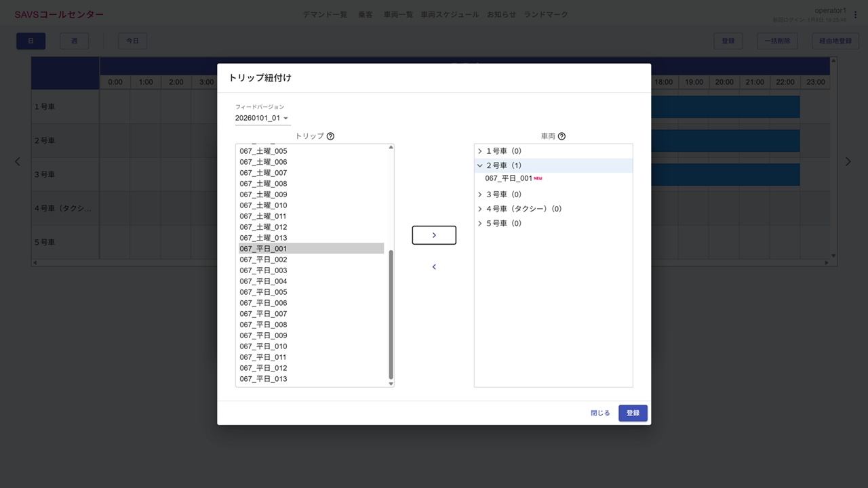Screen dimensions: 868x488
Task: Click the left arrow unassign button
Action: [x=434, y=267]
